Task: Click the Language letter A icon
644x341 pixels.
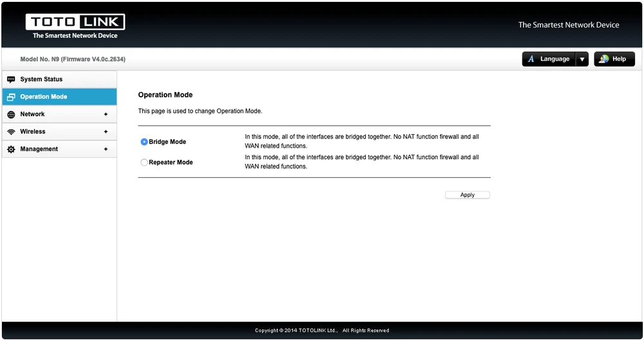Action: click(x=531, y=59)
